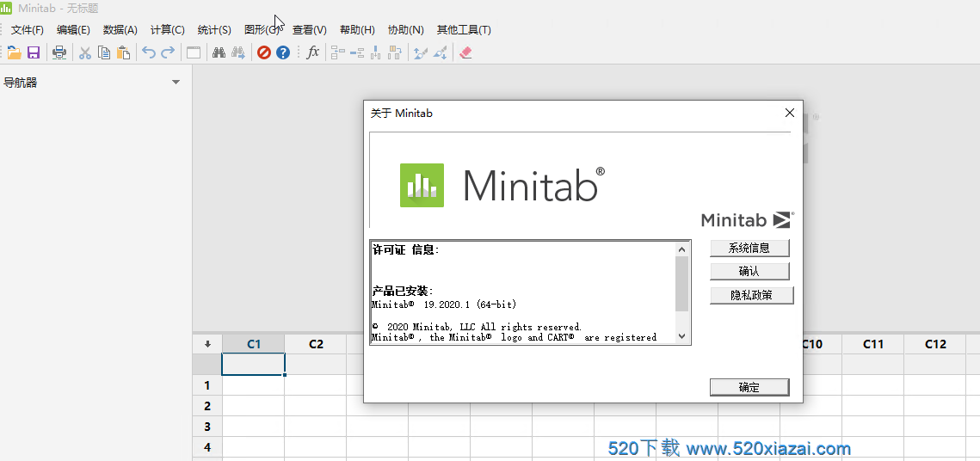Click the Redo arrow icon

168,52
